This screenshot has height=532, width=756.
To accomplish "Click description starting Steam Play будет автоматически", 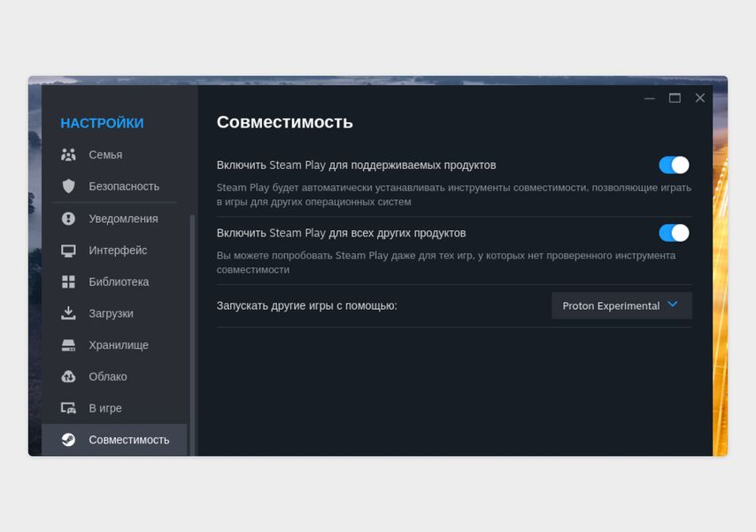I will [x=454, y=195].
